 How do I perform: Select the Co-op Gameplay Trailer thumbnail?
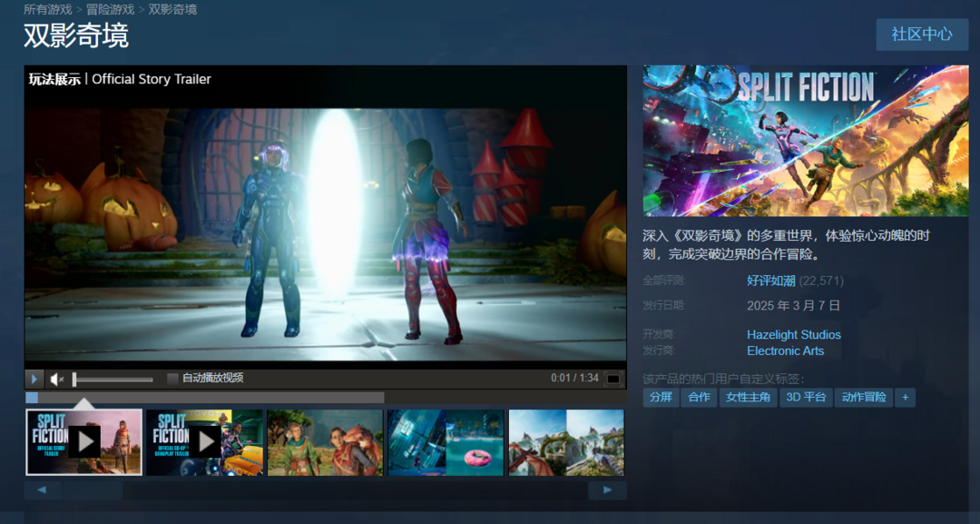204,442
